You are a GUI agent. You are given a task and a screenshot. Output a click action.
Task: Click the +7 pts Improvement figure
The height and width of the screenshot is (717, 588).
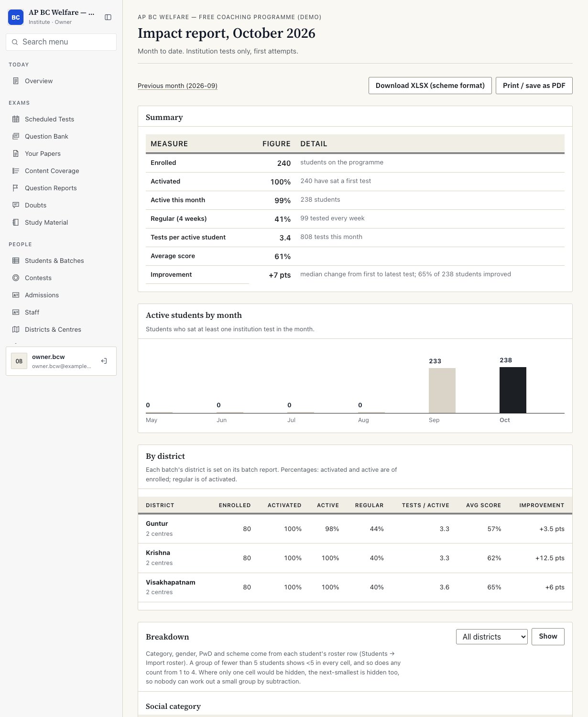coord(280,275)
